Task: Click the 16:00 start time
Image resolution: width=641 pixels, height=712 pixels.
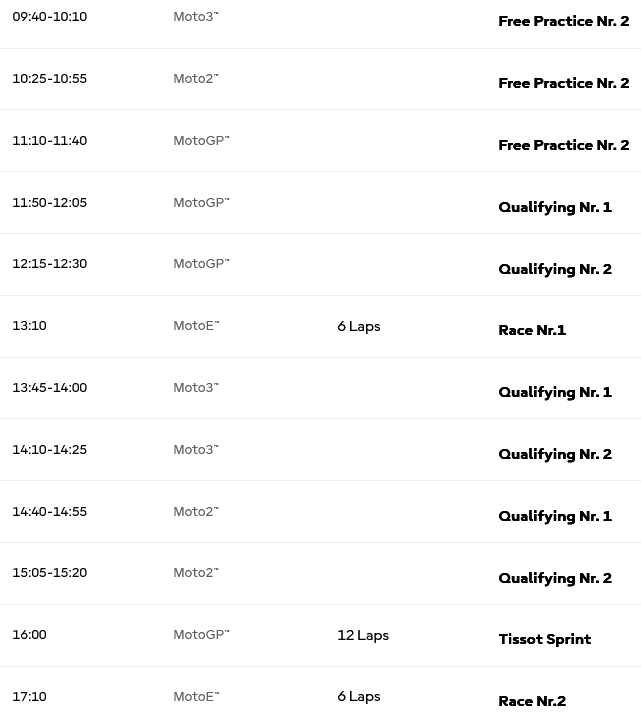Action: (30, 635)
